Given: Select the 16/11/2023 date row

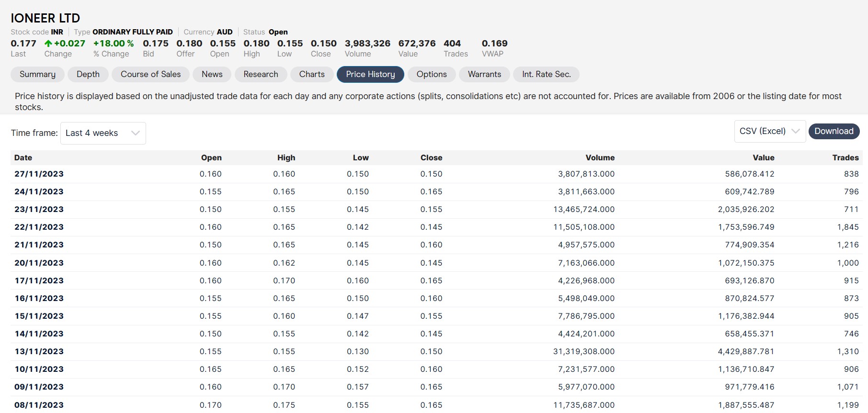Looking at the screenshot, I should tap(436, 298).
